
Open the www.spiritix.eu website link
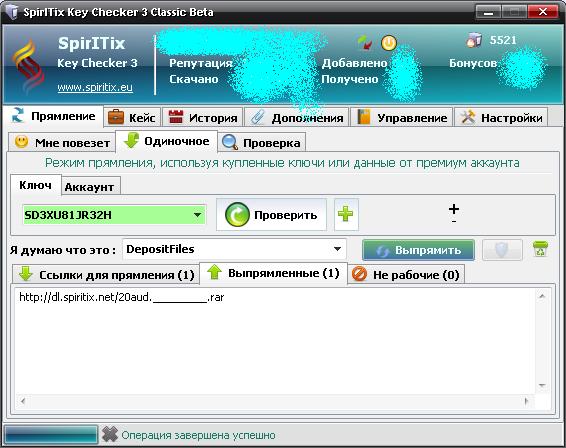click(x=95, y=87)
